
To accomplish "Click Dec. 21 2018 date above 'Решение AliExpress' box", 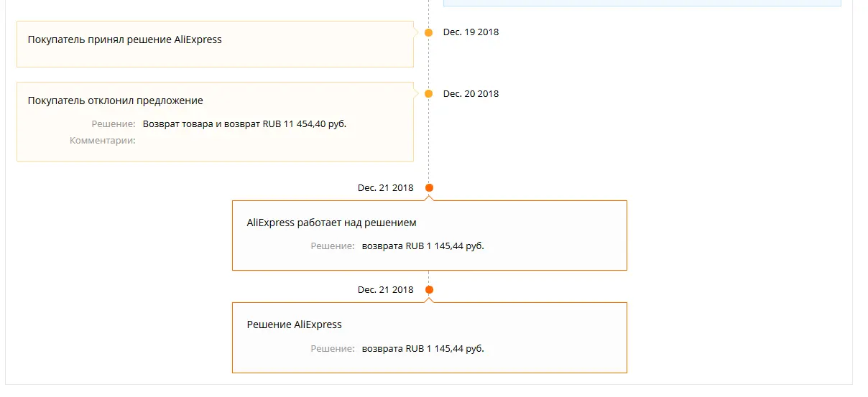I will click(386, 290).
